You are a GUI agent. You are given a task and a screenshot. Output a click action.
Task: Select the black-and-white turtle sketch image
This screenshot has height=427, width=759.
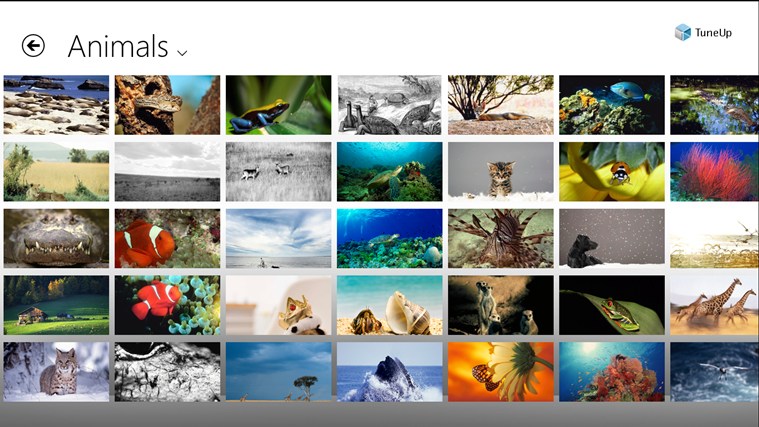coord(389,105)
